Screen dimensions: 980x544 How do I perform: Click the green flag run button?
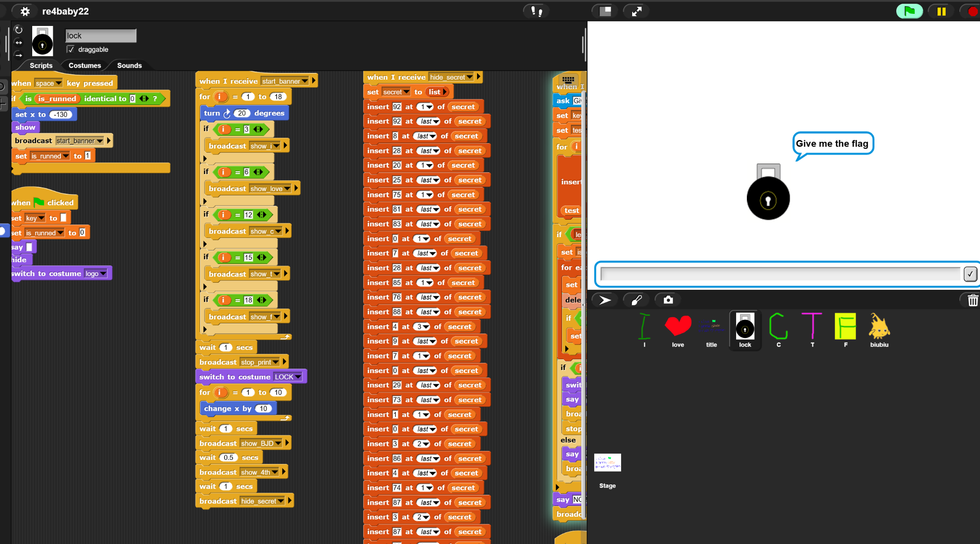(909, 11)
